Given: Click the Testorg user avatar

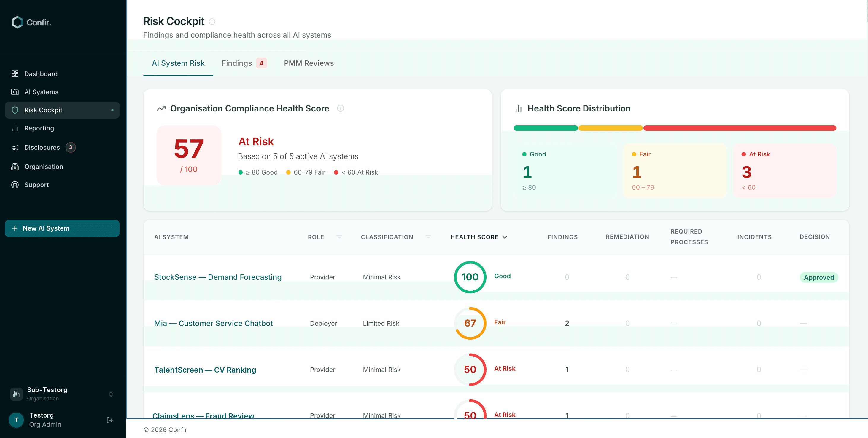Looking at the screenshot, I should (x=16, y=420).
